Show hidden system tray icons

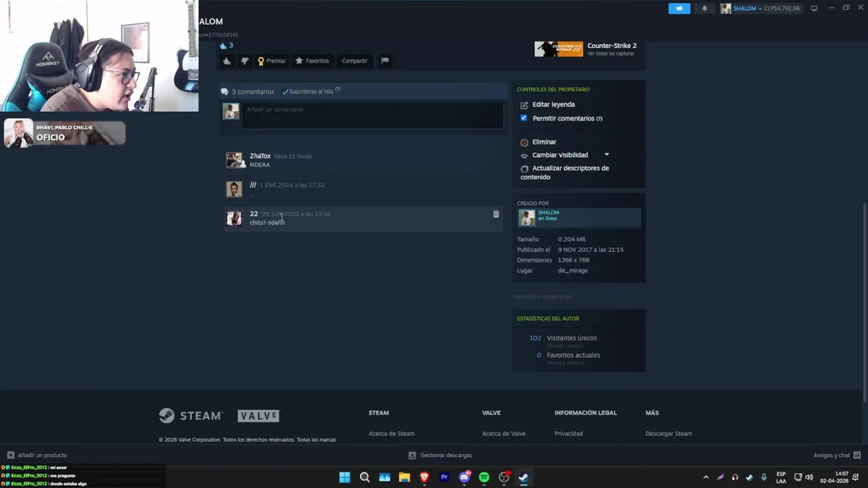[x=706, y=477]
